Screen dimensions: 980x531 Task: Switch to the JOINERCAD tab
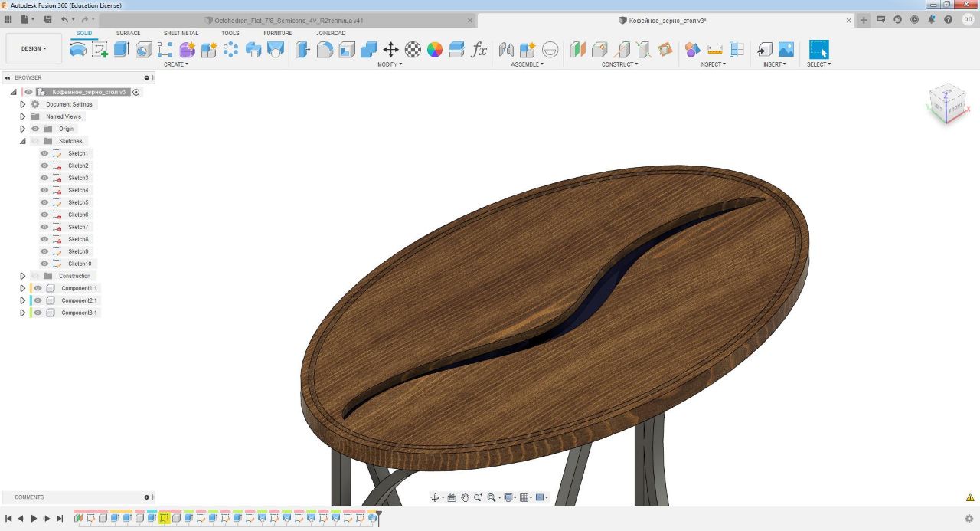331,33
